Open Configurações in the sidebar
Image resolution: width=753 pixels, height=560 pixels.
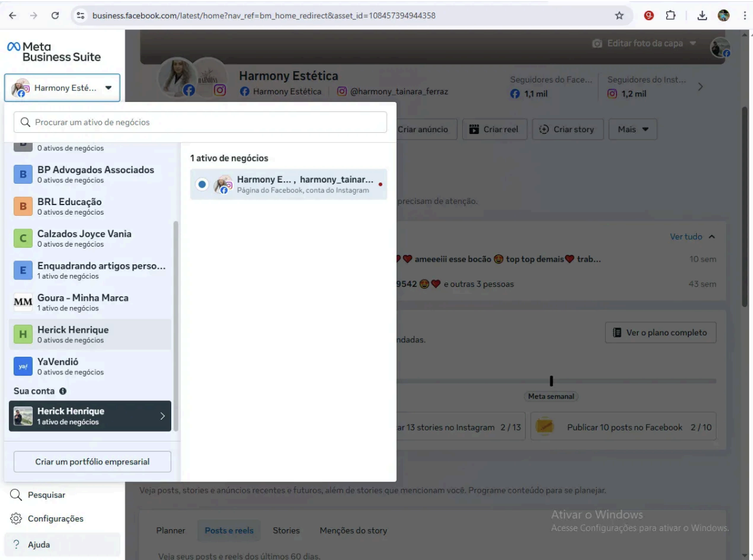tap(62, 518)
